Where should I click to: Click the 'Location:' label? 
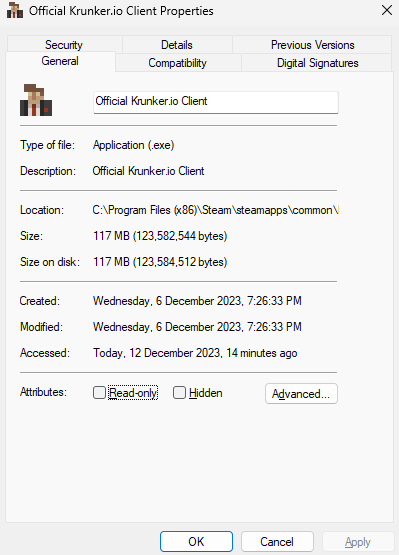click(42, 210)
